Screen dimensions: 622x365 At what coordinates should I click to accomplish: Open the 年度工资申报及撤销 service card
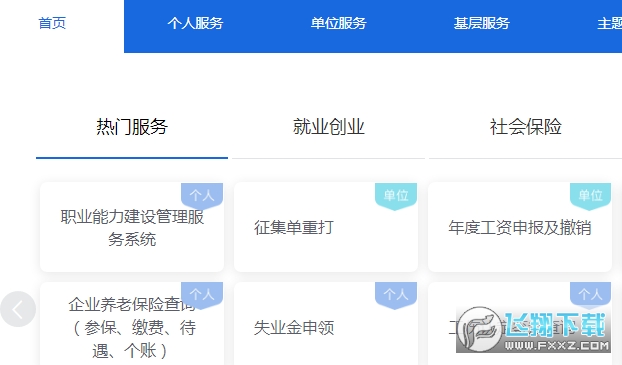[x=520, y=227]
